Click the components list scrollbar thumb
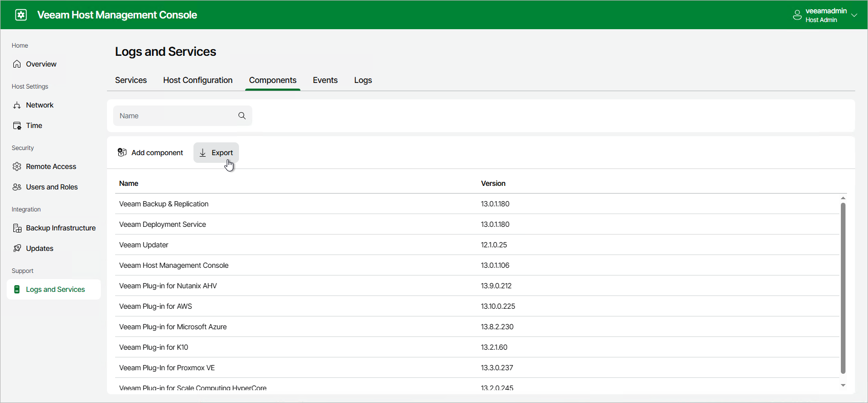The height and width of the screenshot is (403, 868). pyautogui.click(x=843, y=288)
